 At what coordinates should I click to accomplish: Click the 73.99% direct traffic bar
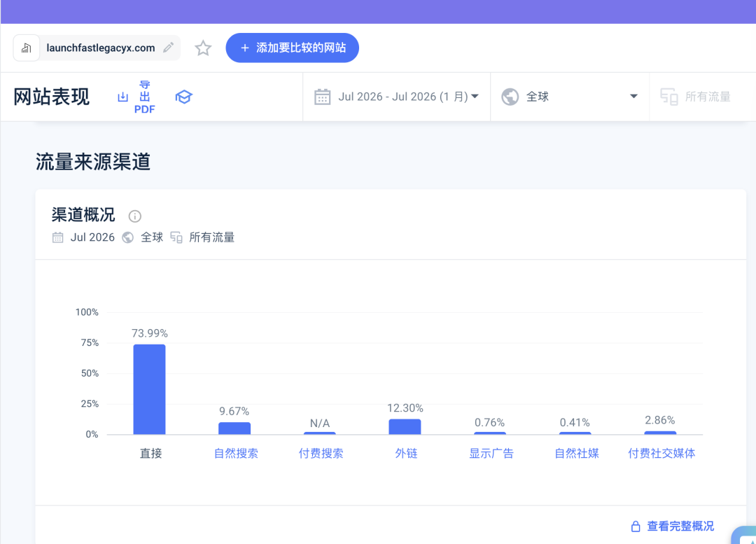click(x=150, y=389)
